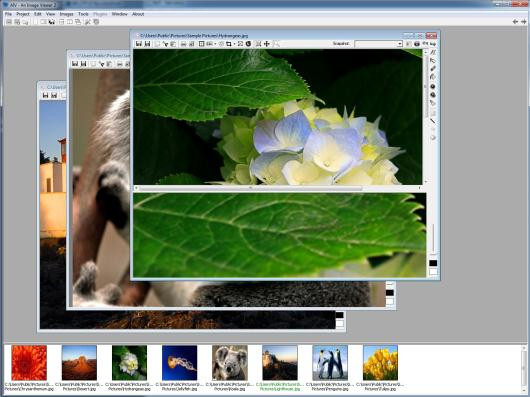Open the Project menu

click(x=23, y=14)
